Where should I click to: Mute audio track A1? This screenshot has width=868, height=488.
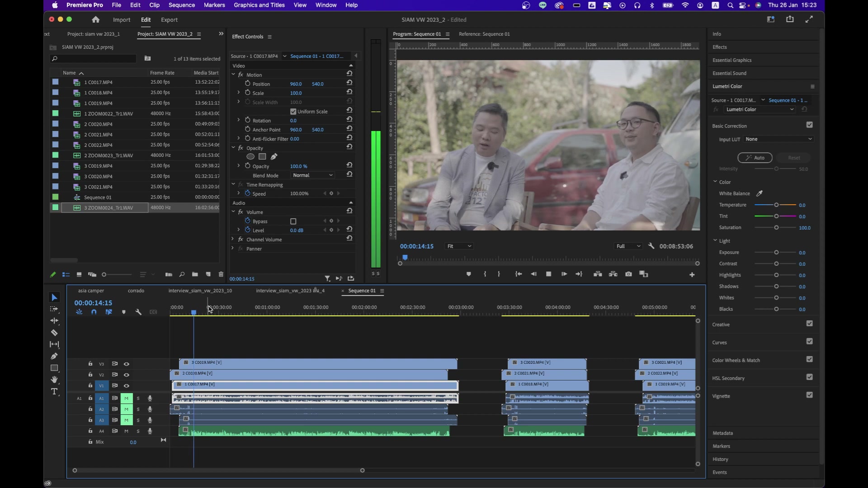pyautogui.click(x=126, y=398)
